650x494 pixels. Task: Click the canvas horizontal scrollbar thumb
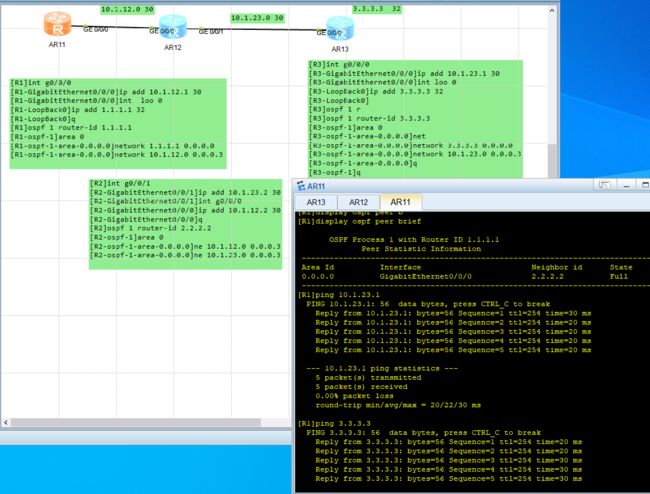point(136,422)
